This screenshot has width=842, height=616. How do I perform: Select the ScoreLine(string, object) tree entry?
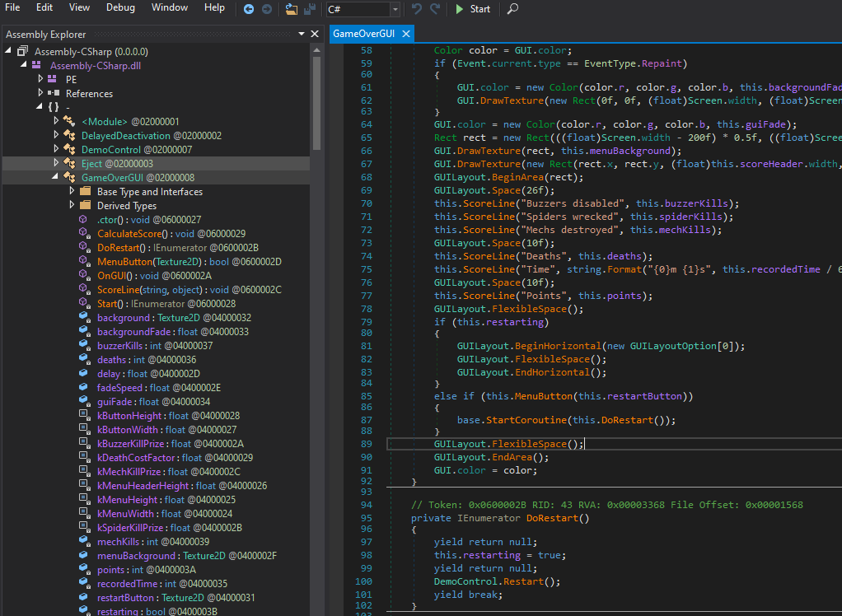click(189, 289)
